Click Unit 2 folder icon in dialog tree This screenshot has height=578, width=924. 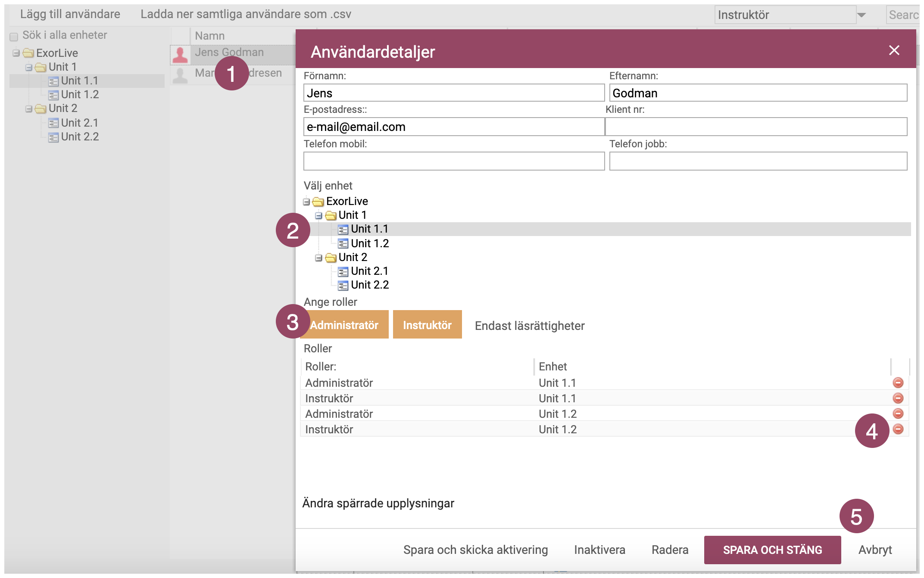[x=331, y=258]
